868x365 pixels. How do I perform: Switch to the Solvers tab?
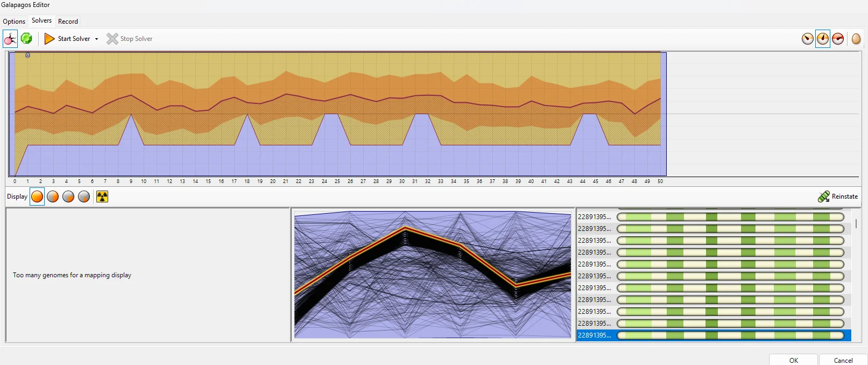click(41, 20)
